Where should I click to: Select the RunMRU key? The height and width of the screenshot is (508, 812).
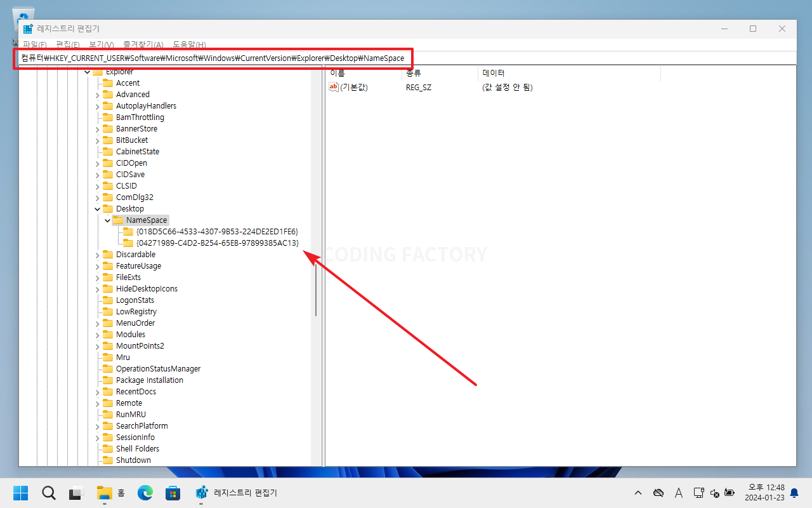pos(131,415)
